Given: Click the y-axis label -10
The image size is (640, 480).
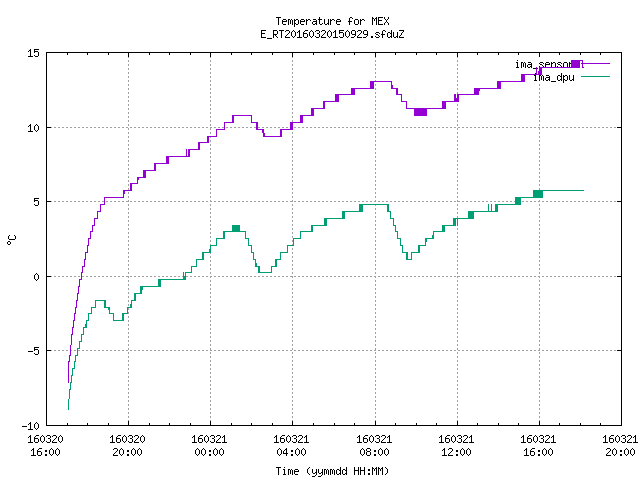Looking at the screenshot, I should [x=31, y=426].
